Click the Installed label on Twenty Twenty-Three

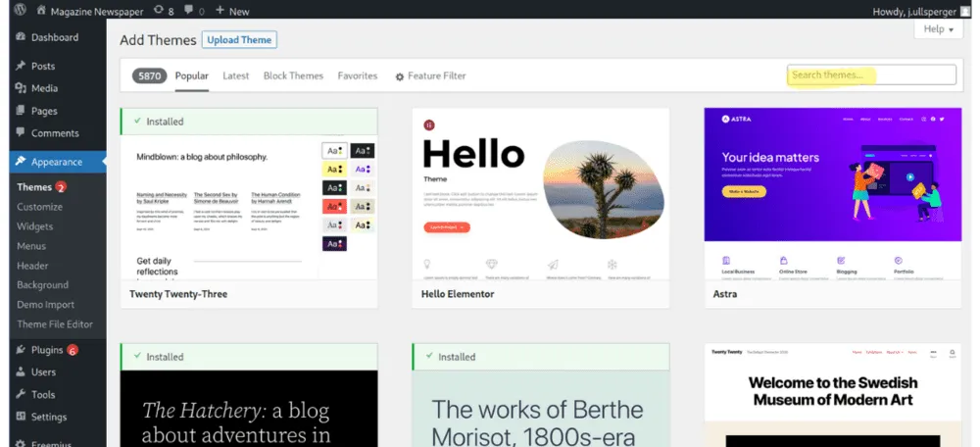[x=165, y=122]
